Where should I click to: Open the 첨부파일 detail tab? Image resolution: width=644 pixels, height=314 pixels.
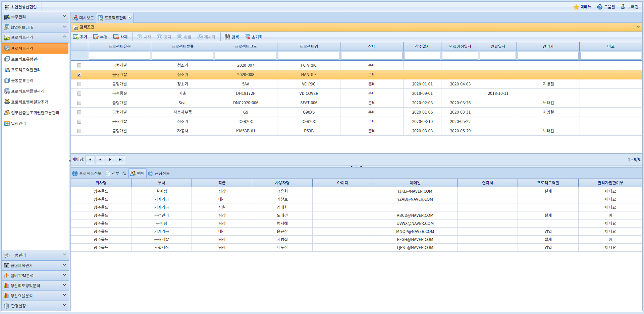coord(116,173)
